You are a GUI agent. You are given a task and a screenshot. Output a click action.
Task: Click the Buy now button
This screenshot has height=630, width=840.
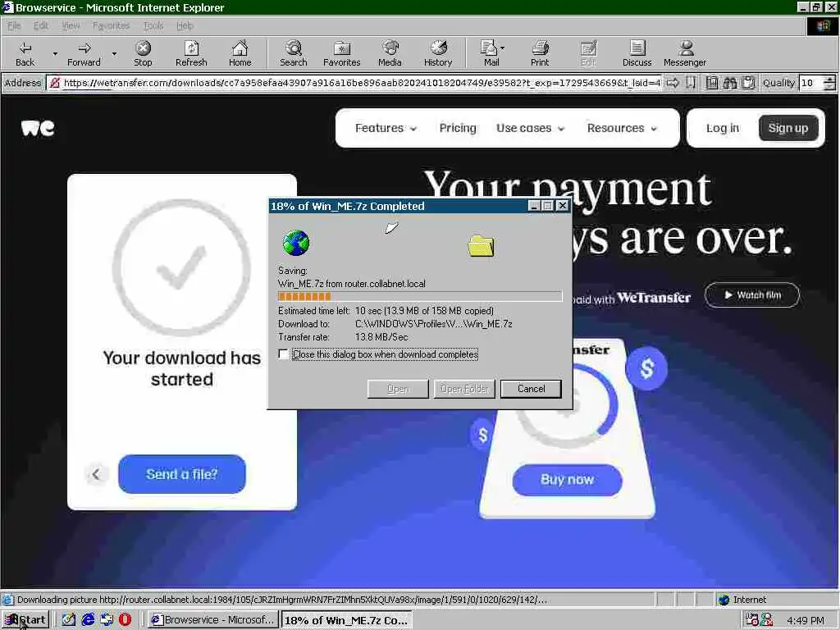point(568,479)
